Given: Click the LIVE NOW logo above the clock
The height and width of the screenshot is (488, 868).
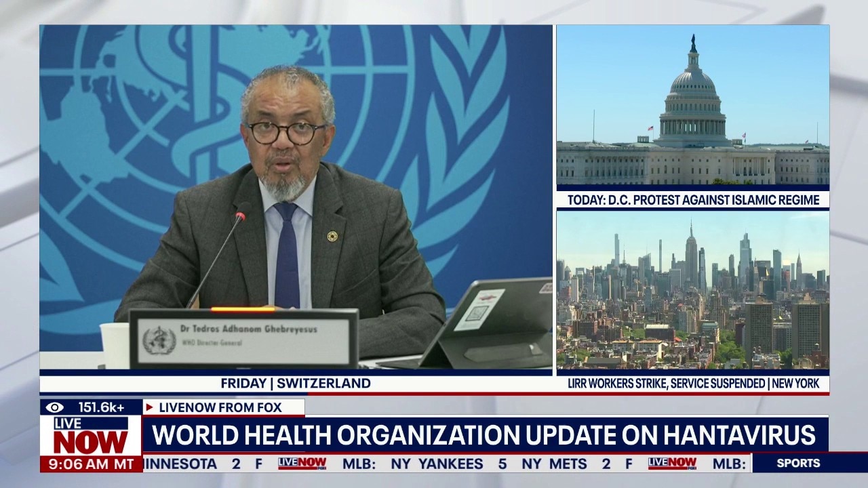Looking at the screenshot, I should tap(91, 436).
